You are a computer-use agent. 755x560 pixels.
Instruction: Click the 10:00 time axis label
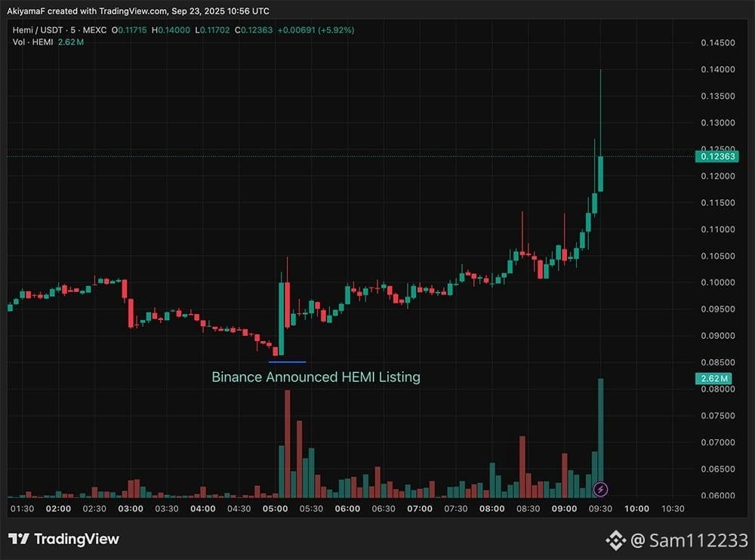point(636,509)
